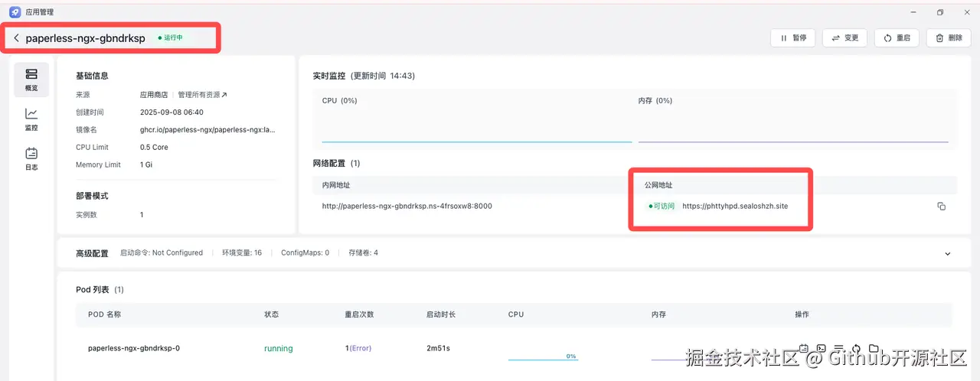Open pod details icon in 操作 column
This screenshot has width=980, height=381.
pos(838,348)
